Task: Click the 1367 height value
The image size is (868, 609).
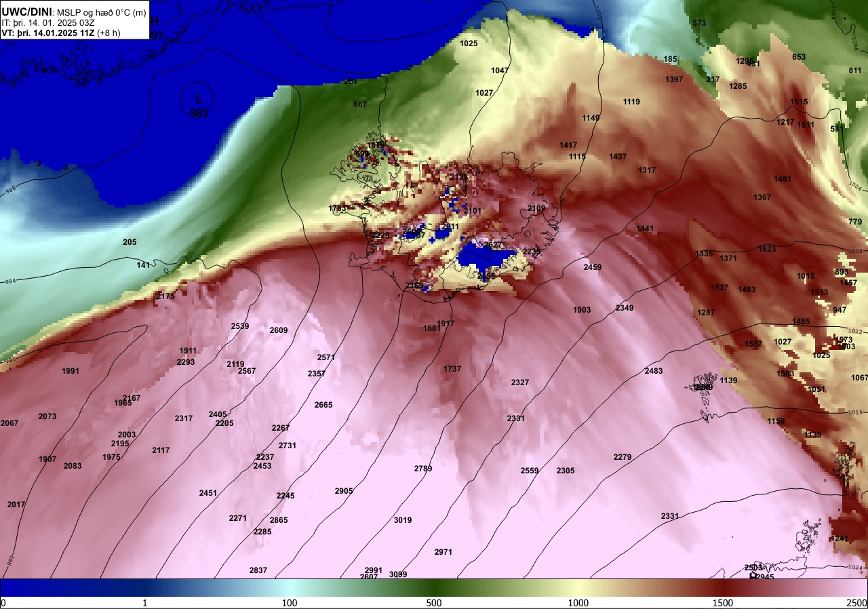Action: [x=762, y=197]
